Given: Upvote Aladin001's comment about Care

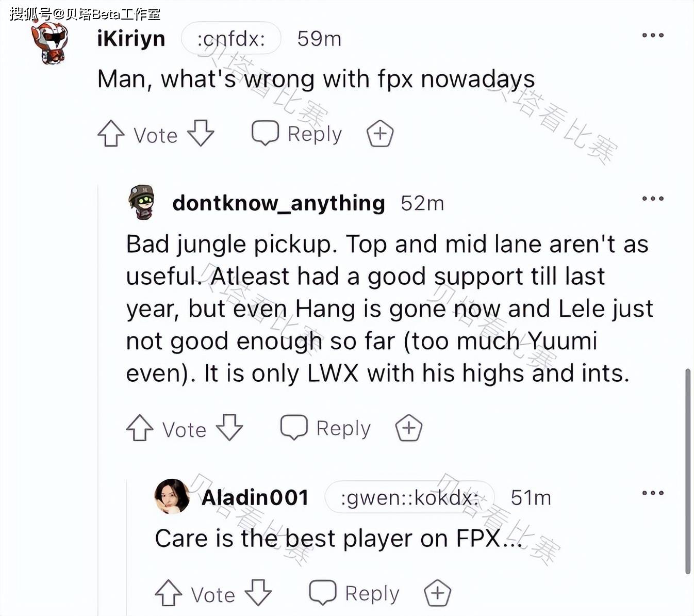Looking at the screenshot, I should (x=169, y=593).
